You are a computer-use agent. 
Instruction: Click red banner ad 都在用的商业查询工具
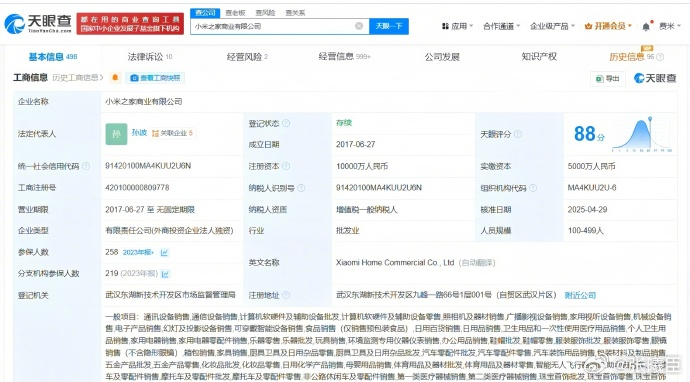(130, 24)
